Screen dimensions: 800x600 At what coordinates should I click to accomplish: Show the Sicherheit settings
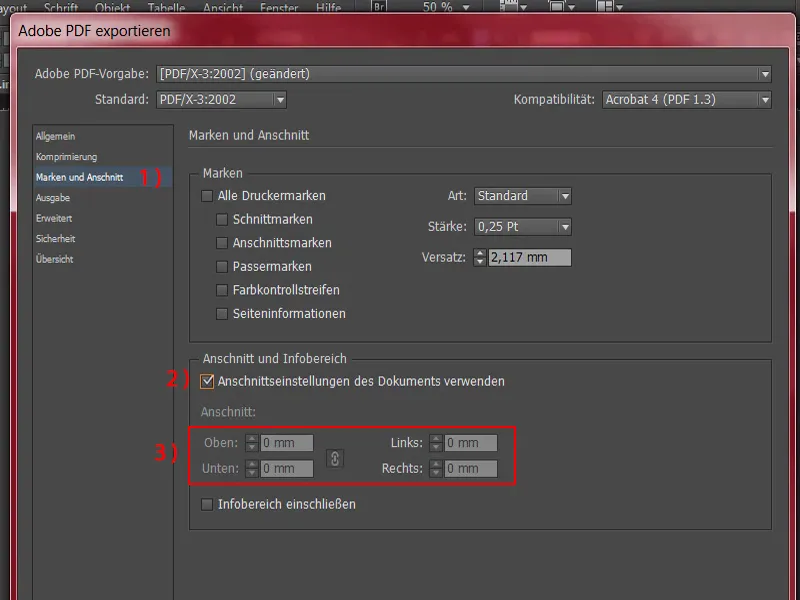point(55,238)
